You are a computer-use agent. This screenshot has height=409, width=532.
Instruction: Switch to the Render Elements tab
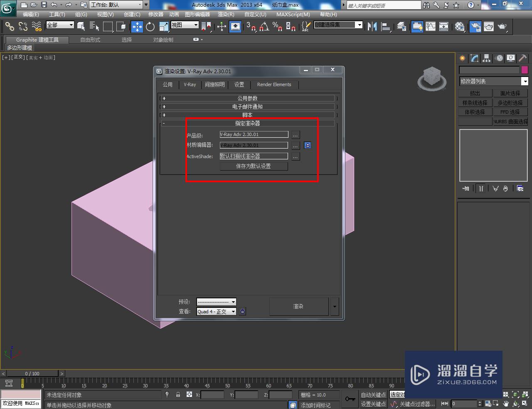tap(274, 84)
